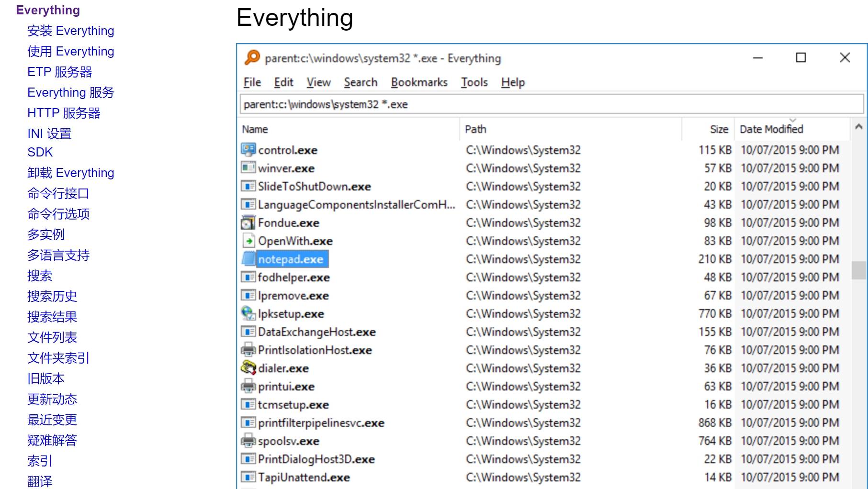
Task: Click the notepad.exe notebook icon
Action: [248, 259]
